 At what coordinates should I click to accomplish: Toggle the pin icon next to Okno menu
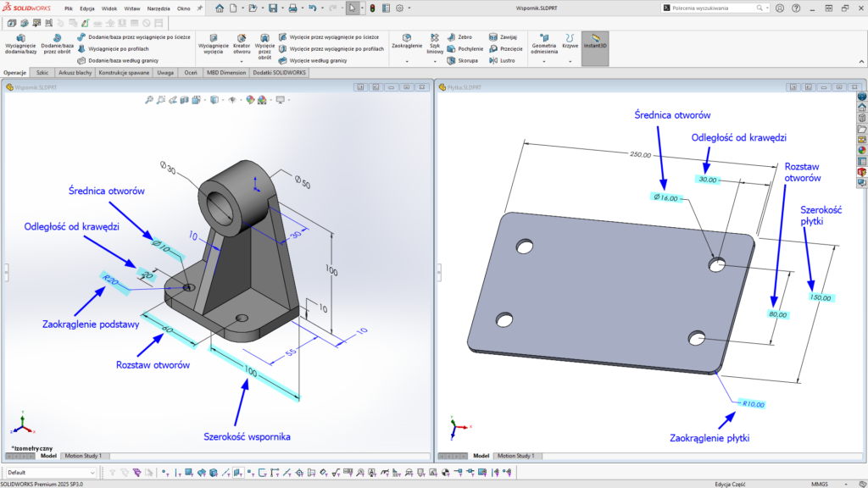click(201, 8)
